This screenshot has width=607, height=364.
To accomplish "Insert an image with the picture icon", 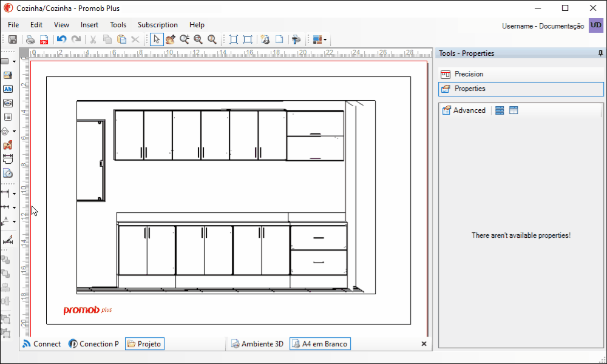I will click(8, 75).
